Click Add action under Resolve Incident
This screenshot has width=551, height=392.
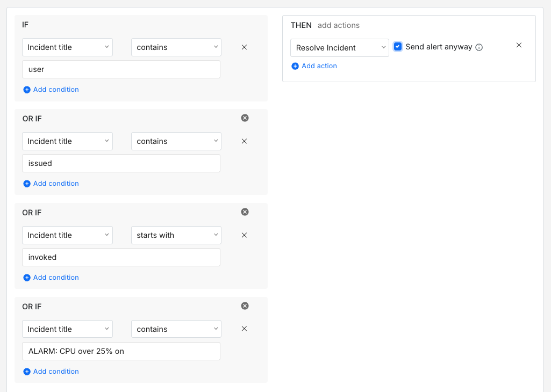coord(314,66)
